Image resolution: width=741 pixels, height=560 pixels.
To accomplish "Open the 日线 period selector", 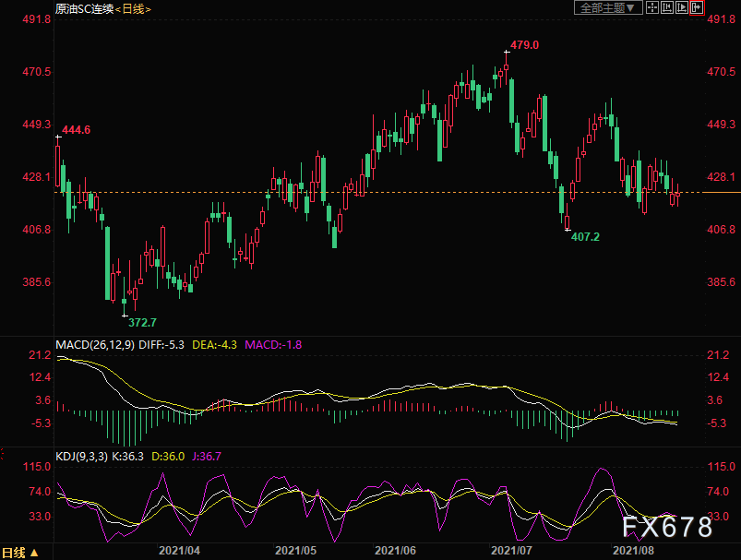I will [20, 553].
